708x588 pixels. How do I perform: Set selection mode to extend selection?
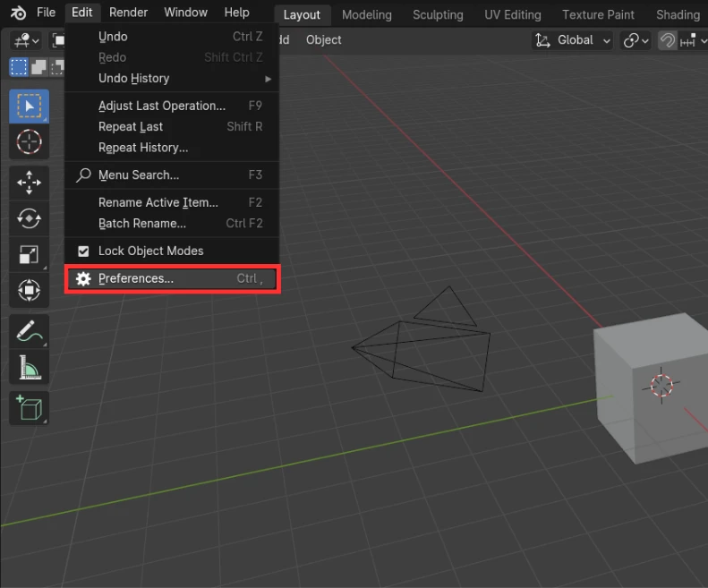tap(38, 67)
